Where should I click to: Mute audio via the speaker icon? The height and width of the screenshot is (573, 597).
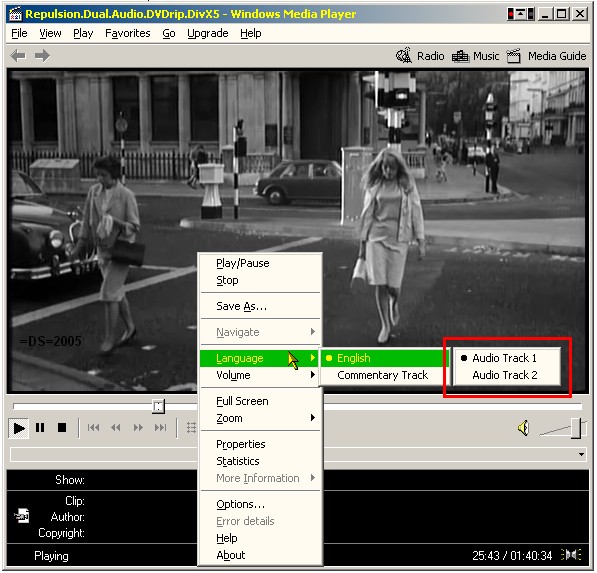point(524,429)
